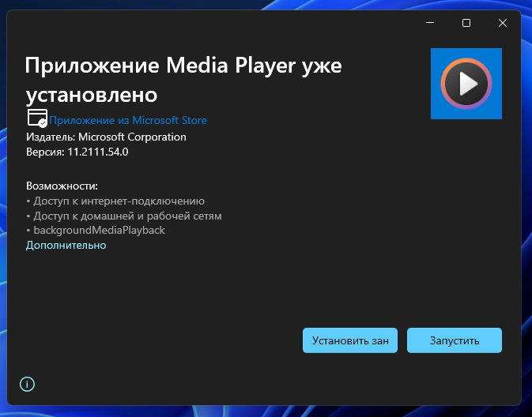Image resolution: width=532 pixels, height=417 pixels.
Task: Select the Версия: 11.2111.54.0 text
Action: pyautogui.click(x=77, y=152)
